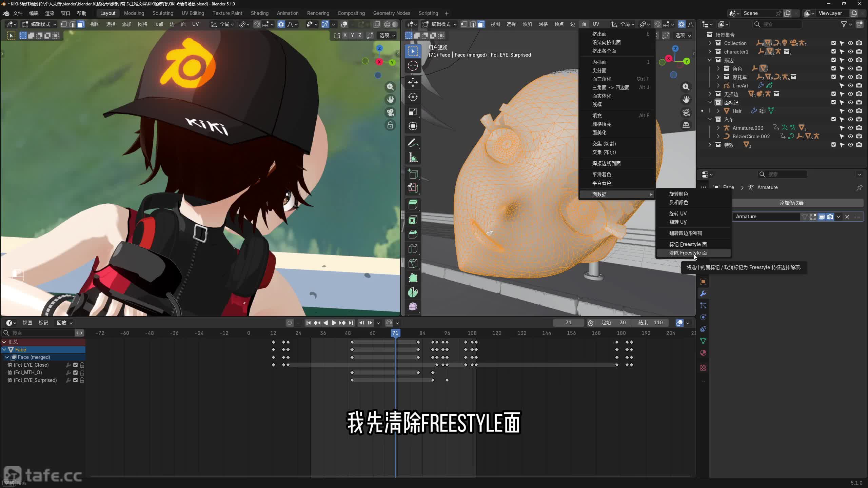This screenshot has width=868, height=488.
Task: Click 清除 Freestyle 面 in submenu
Action: (x=693, y=253)
